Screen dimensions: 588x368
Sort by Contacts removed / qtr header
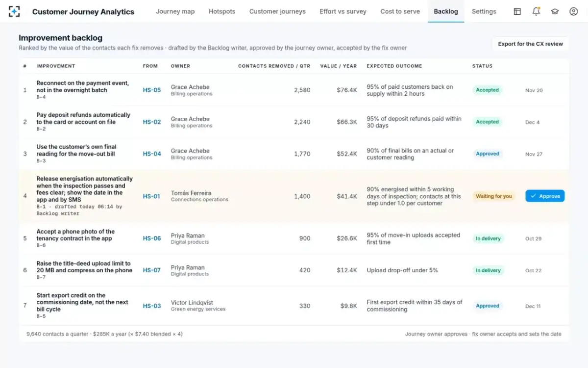tap(274, 66)
